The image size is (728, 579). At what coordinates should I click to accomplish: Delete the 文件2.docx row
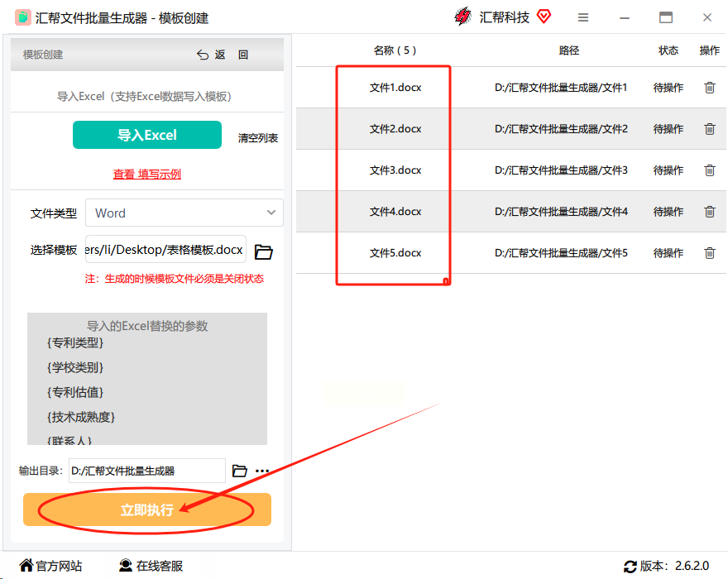click(710, 128)
